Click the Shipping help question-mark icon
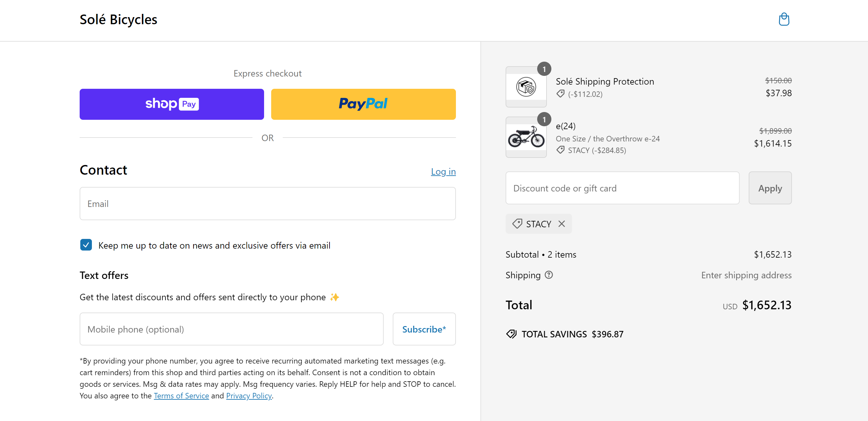 548,275
